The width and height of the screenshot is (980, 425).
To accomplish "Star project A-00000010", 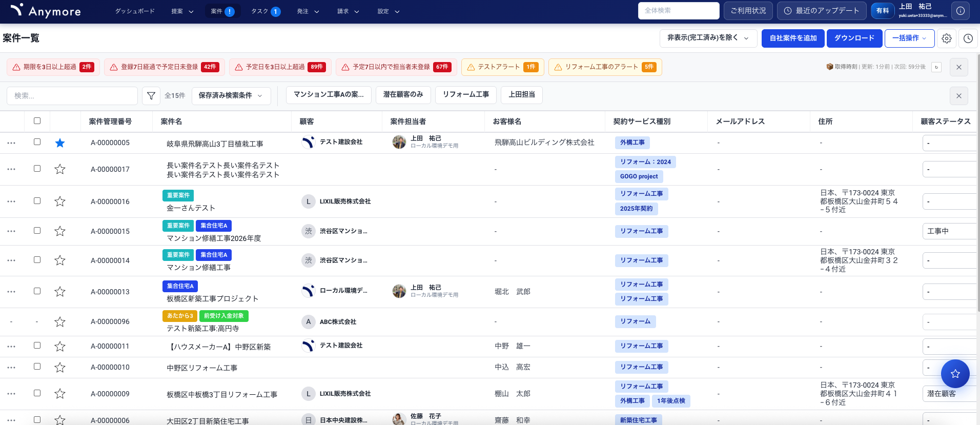I will click(60, 368).
